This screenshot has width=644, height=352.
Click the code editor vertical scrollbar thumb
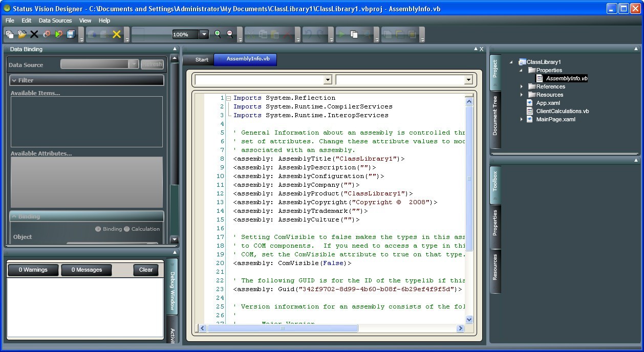pyautogui.click(x=469, y=179)
